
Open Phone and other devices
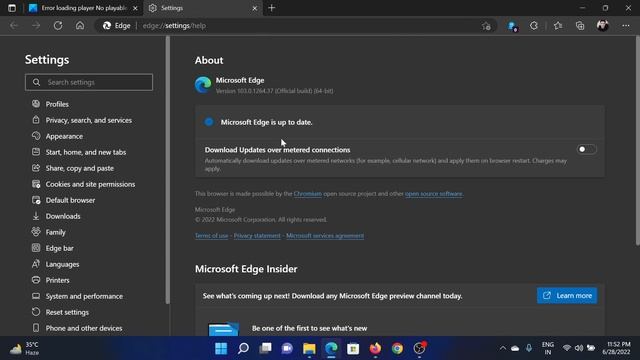[84, 328]
